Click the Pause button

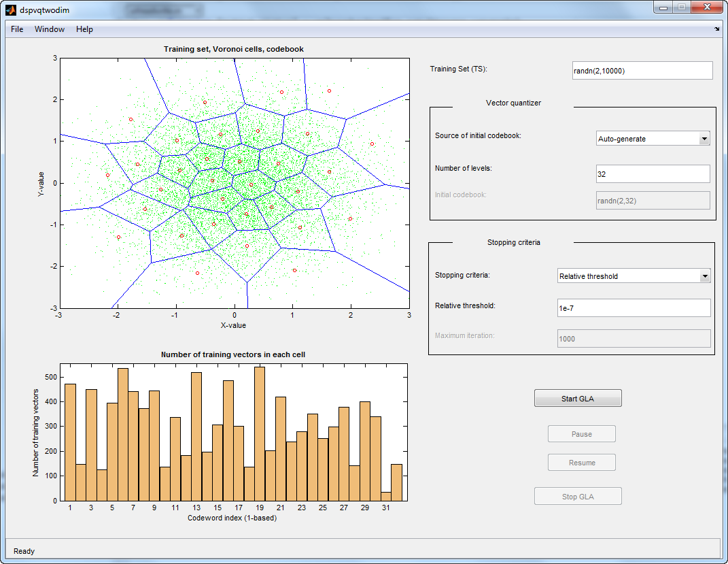(581, 434)
